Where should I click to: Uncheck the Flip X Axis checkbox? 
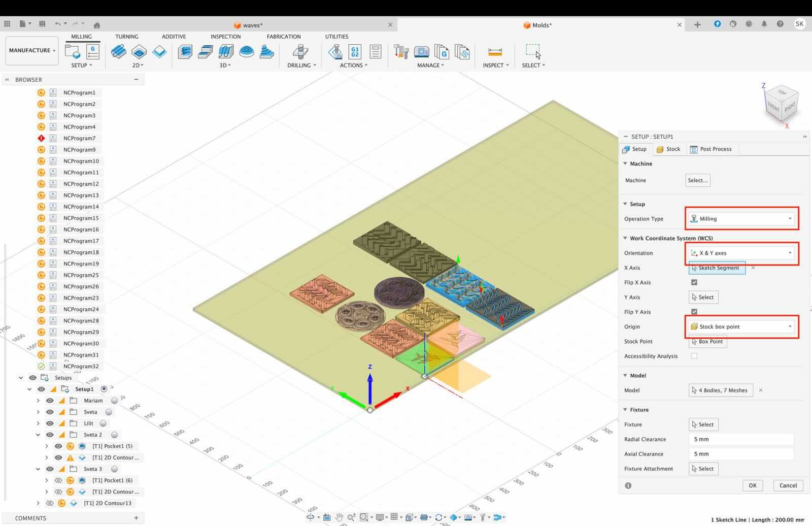coord(694,282)
